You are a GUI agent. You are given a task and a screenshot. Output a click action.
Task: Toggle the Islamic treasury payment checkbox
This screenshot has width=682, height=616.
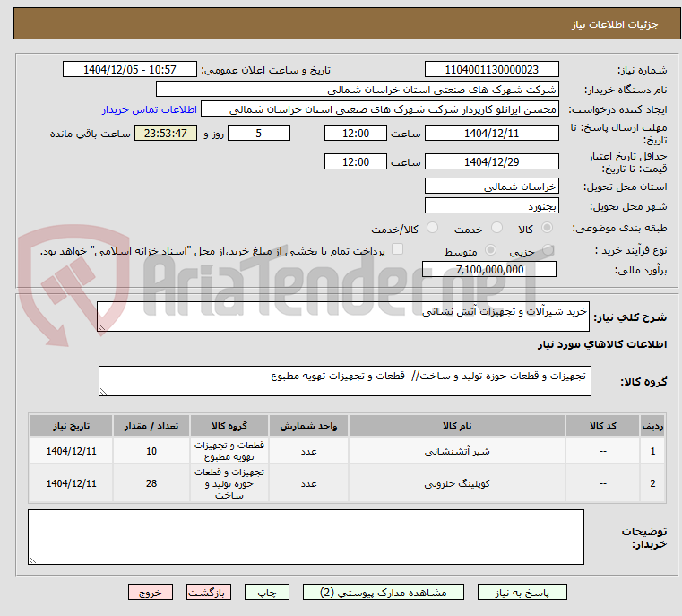pyautogui.click(x=398, y=249)
